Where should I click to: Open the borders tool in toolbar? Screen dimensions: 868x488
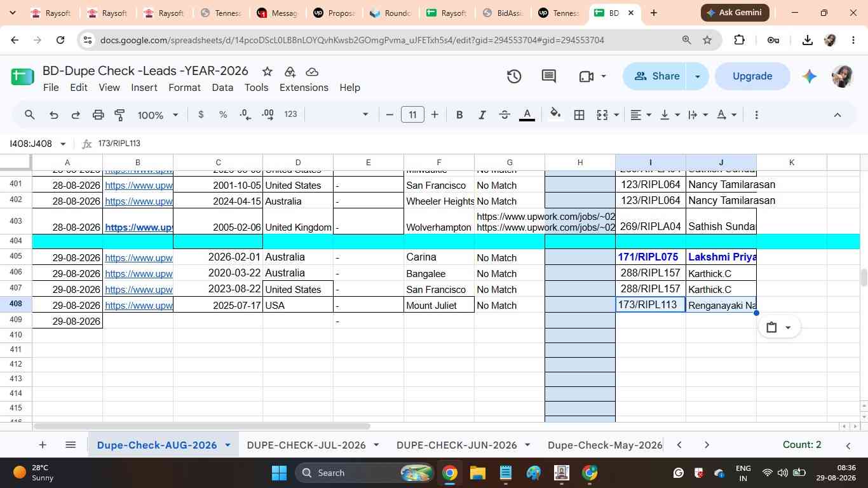579,115
